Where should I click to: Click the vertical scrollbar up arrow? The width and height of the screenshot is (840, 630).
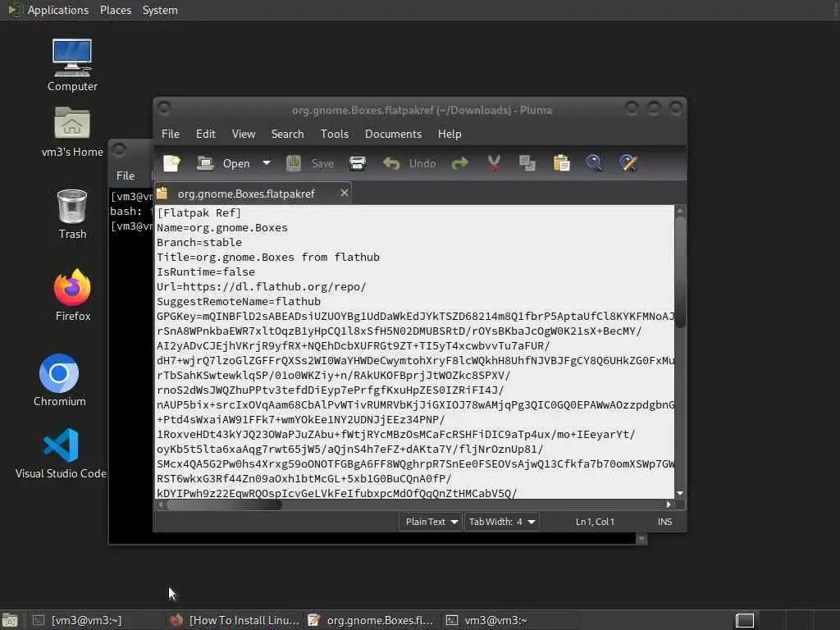point(680,211)
